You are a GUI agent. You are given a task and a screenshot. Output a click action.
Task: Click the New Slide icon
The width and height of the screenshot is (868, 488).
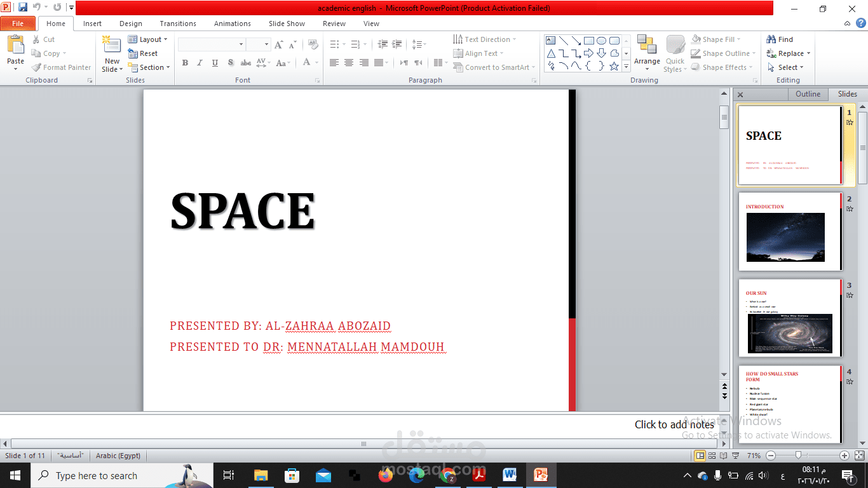112,44
